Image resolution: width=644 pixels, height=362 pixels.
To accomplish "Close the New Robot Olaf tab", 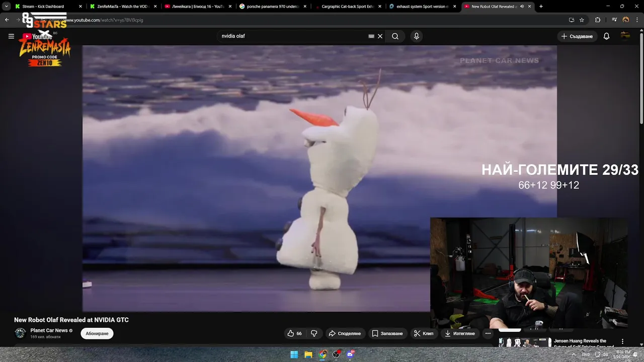I will click(529, 7).
